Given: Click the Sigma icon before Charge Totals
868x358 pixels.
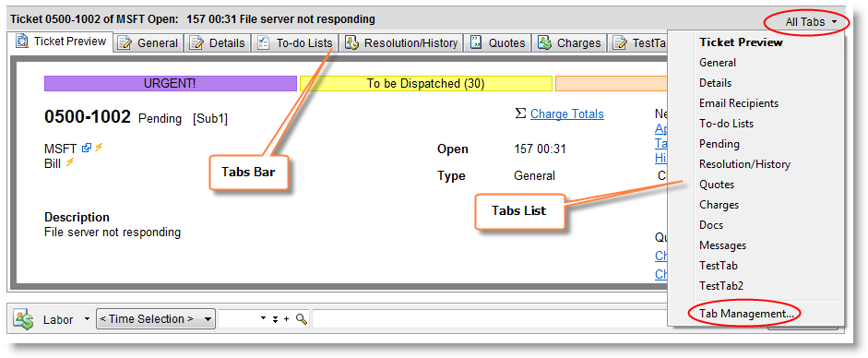Looking at the screenshot, I should [x=520, y=113].
